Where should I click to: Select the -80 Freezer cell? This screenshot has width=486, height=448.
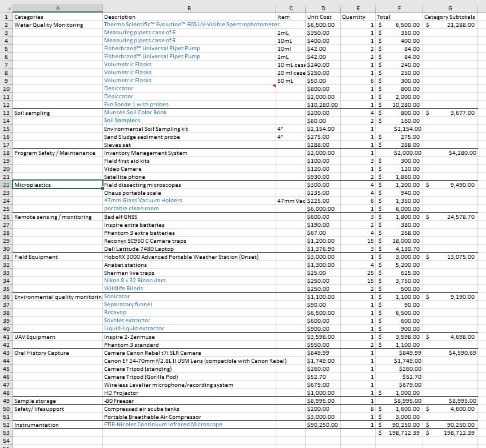pyautogui.click(x=189, y=401)
